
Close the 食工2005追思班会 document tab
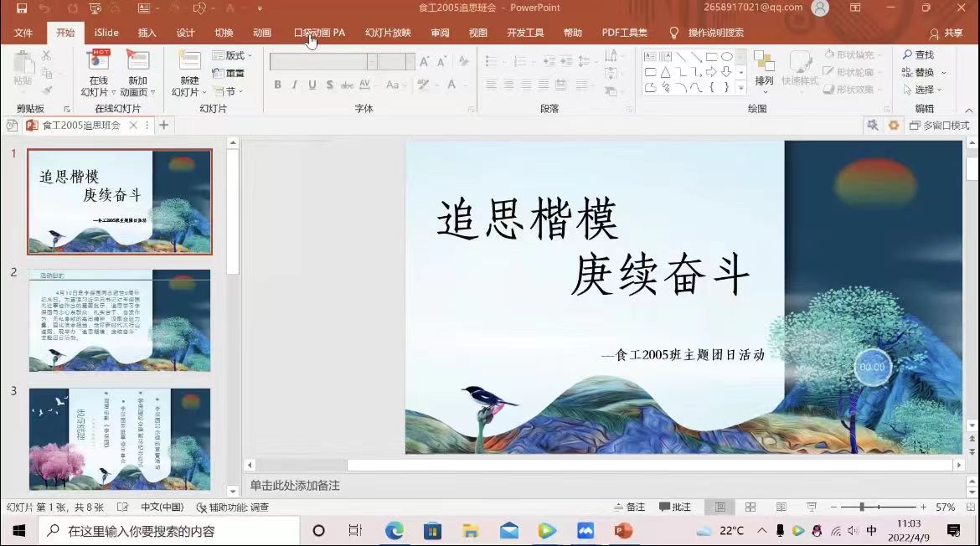[133, 125]
